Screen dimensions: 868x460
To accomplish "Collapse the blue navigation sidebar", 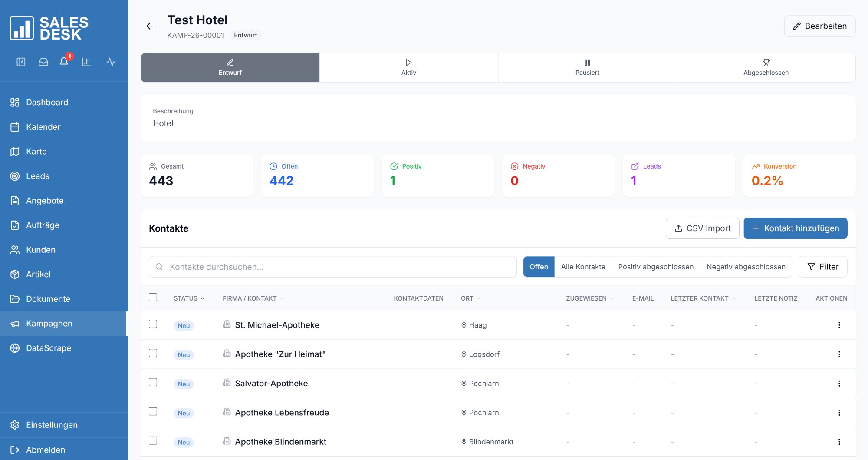I will point(21,62).
